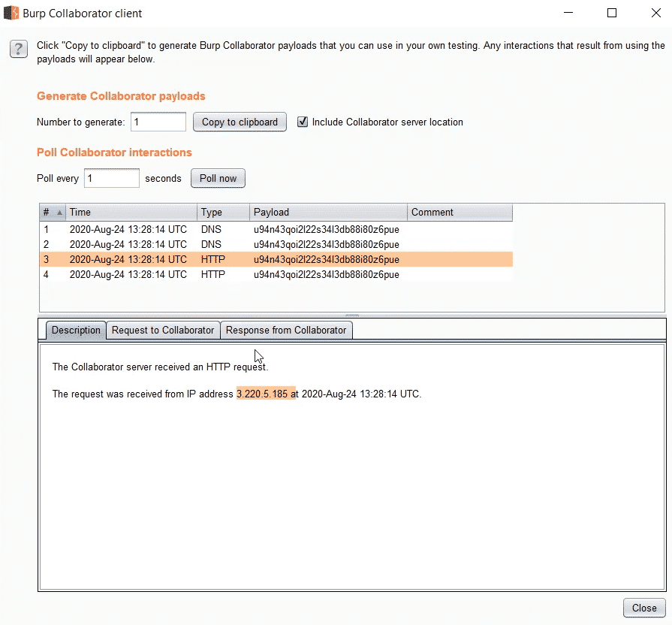Click the highlighted IP address 3.220.5.185
The height and width of the screenshot is (625, 672).
[262, 394]
